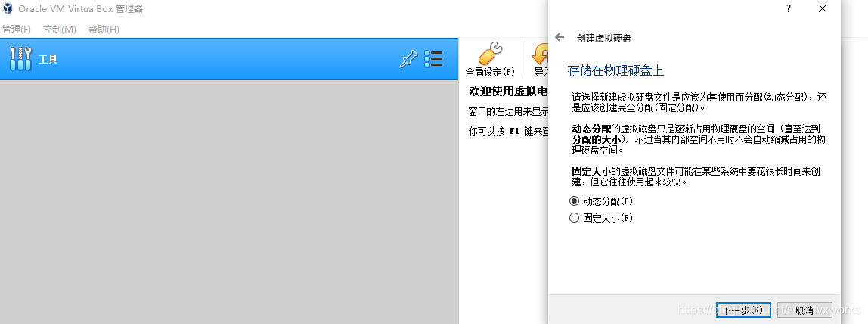Click the 下一步(N) next button
This screenshot has width=868, height=324.
743,310
